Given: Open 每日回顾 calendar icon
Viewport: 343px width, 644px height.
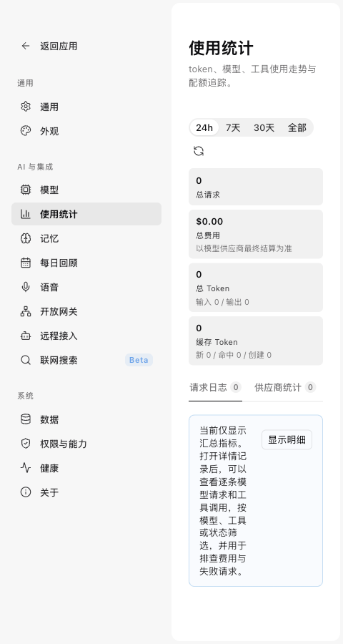Looking at the screenshot, I should coord(26,263).
